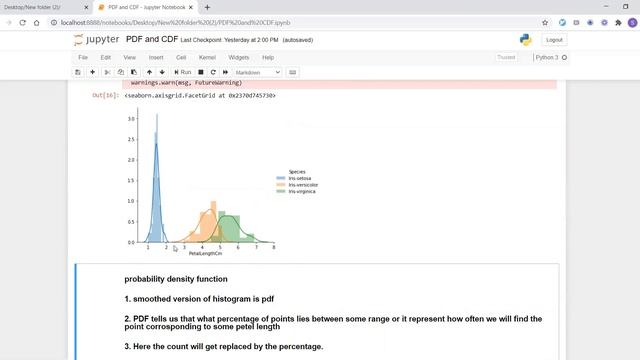This screenshot has width=640, height=360.
Task: Open the browser profile avatar
Action: [x=633, y=23]
